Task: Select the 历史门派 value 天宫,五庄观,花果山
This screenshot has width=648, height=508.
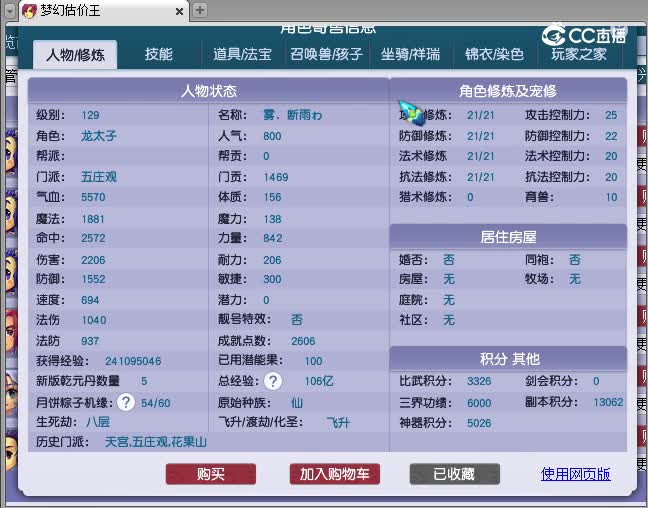Action: click(156, 442)
